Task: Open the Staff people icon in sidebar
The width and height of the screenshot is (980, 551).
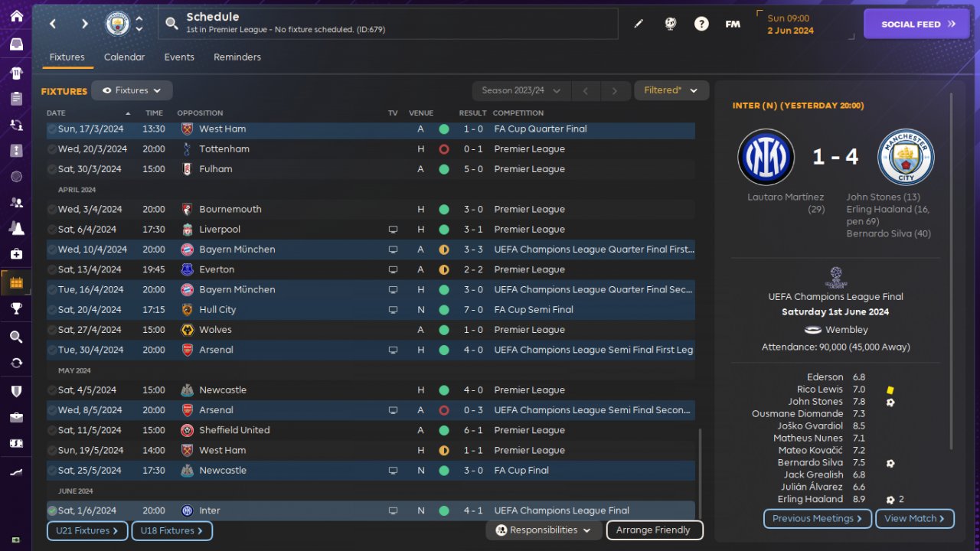Action: coord(16,203)
